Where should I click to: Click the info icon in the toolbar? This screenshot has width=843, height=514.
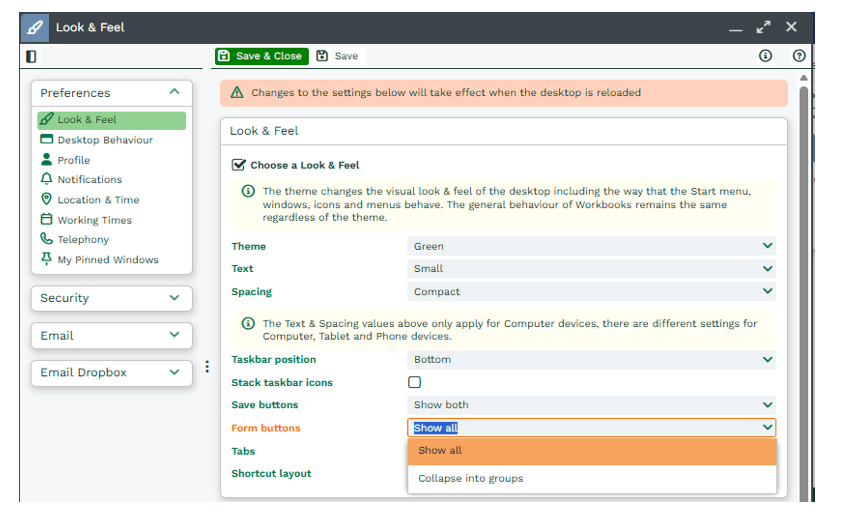pos(766,56)
